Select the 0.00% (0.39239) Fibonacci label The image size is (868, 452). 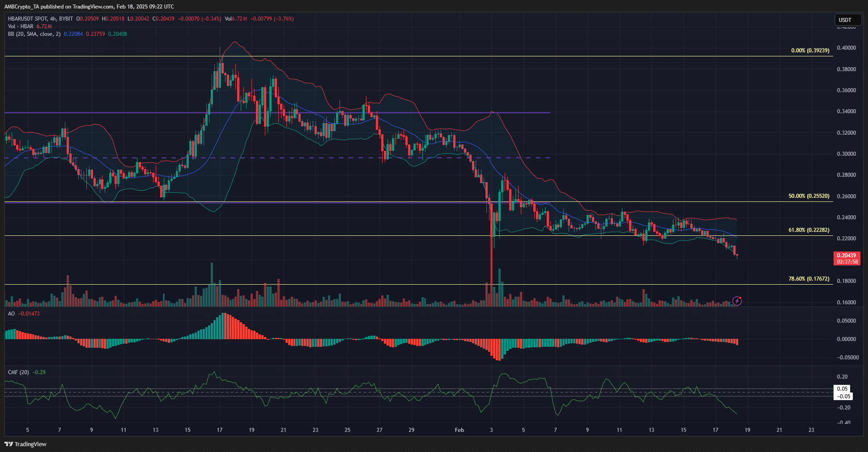point(810,51)
